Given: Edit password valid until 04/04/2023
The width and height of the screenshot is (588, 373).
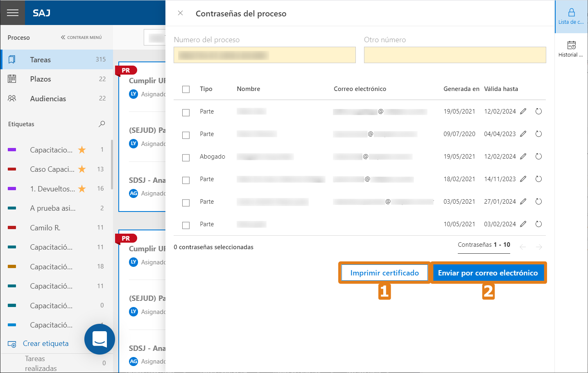Looking at the screenshot, I should pos(523,134).
